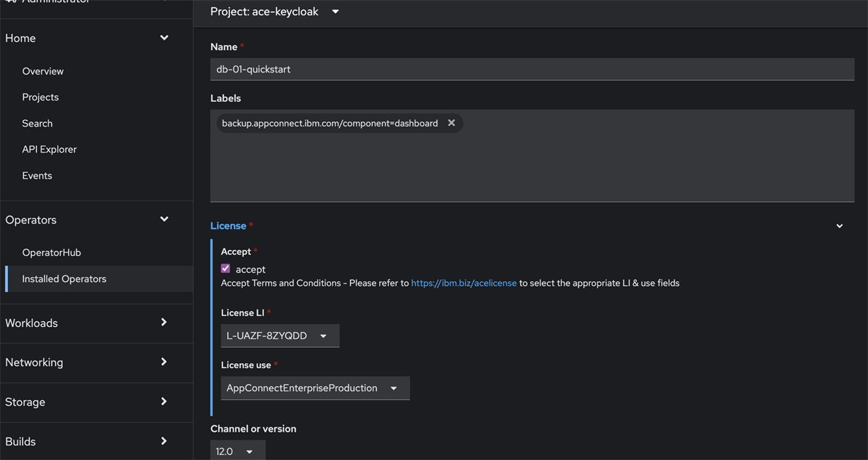868x460 pixels.
Task: Open the Events page
Action: 36,175
